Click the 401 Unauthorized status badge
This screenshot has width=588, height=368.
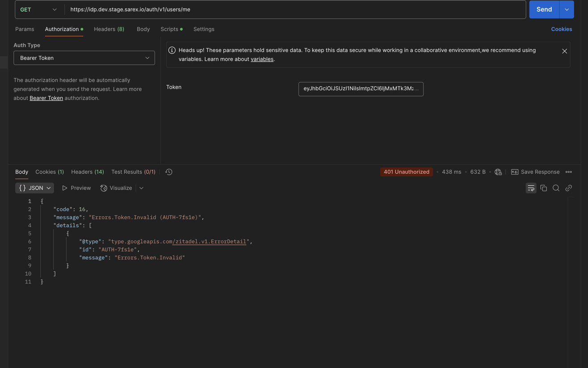[x=406, y=172]
